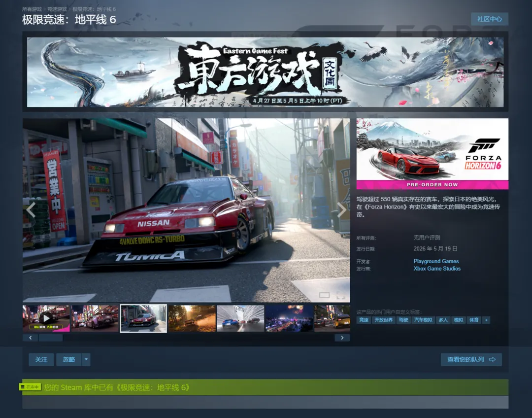Viewport: 532px width, 418px height.
Task: Open the 所有游戏 breadcrumb link
Action: (32, 9)
